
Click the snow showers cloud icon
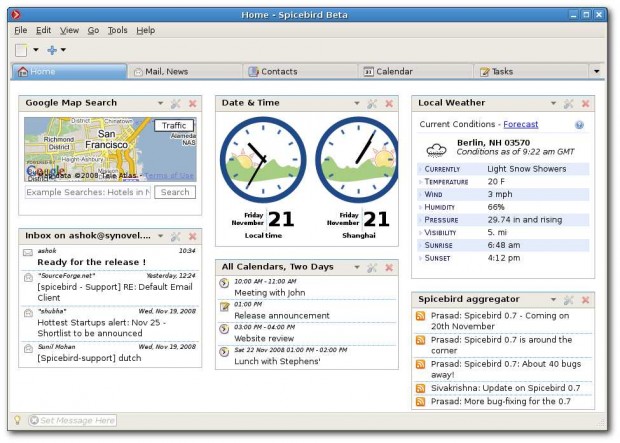click(436, 150)
